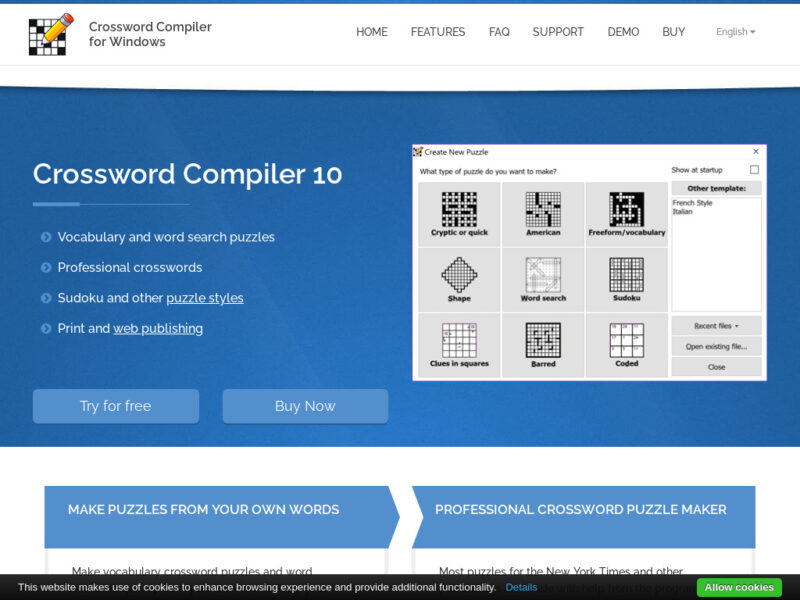The height and width of the screenshot is (600, 800).
Task: Open the English language dropdown
Action: click(735, 32)
